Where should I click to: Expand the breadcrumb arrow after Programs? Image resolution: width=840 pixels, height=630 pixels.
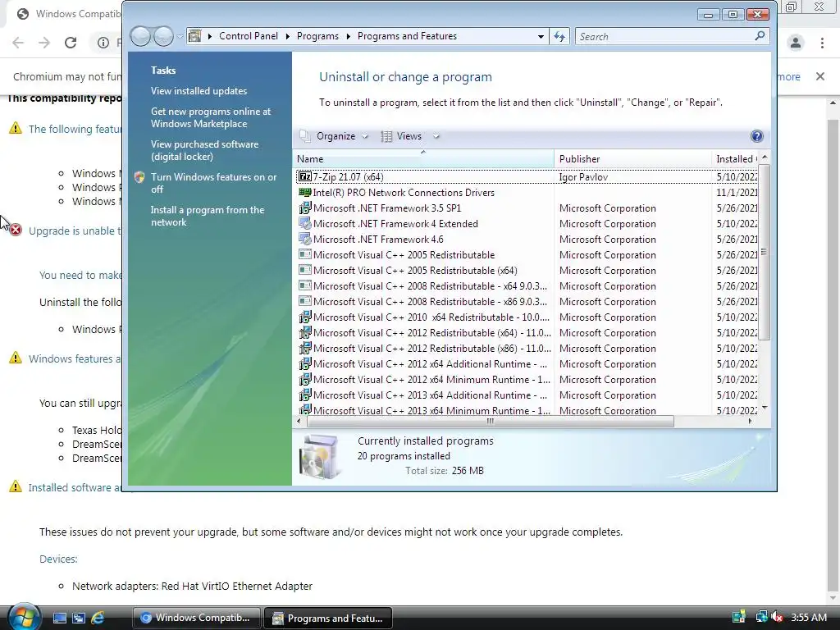coord(348,36)
